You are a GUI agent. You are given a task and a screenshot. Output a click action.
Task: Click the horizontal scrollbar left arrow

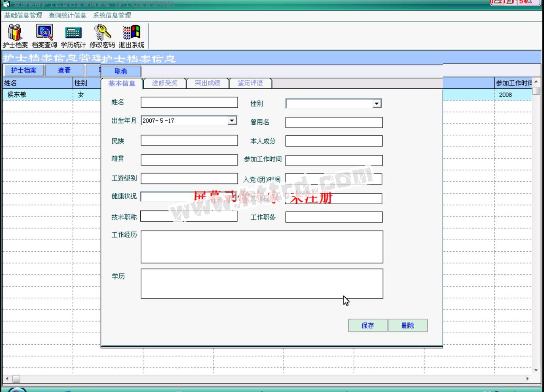(x=7, y=378)
